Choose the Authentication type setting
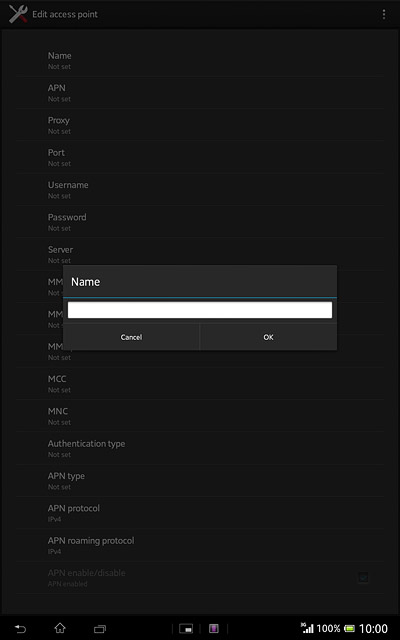Screen dimensions: 400x640 point(200,448)
